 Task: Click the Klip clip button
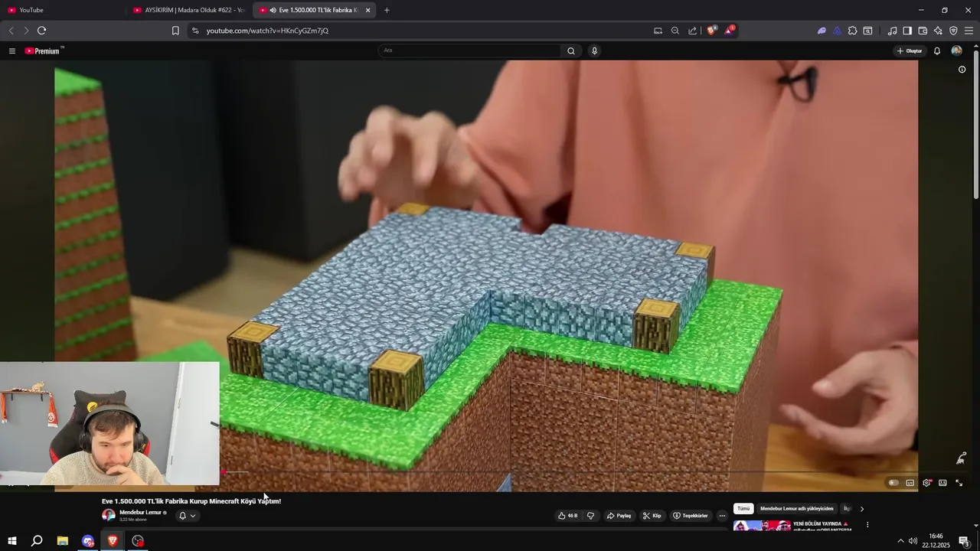652,516
